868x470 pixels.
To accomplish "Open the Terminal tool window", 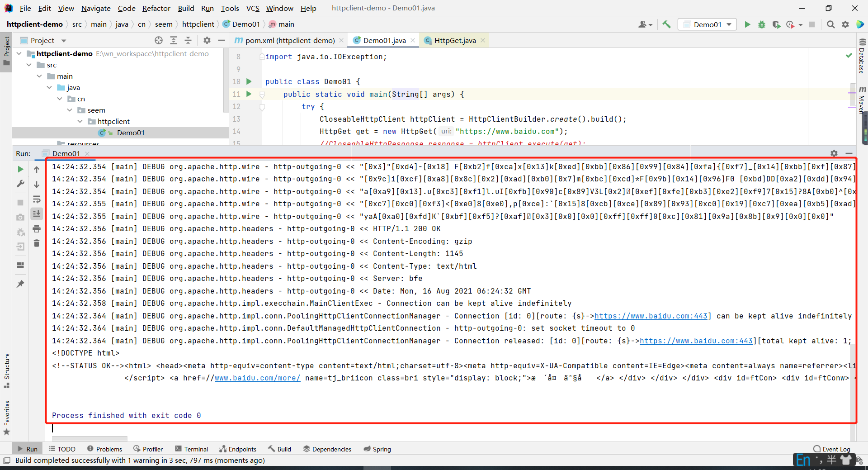I will 191,449.
